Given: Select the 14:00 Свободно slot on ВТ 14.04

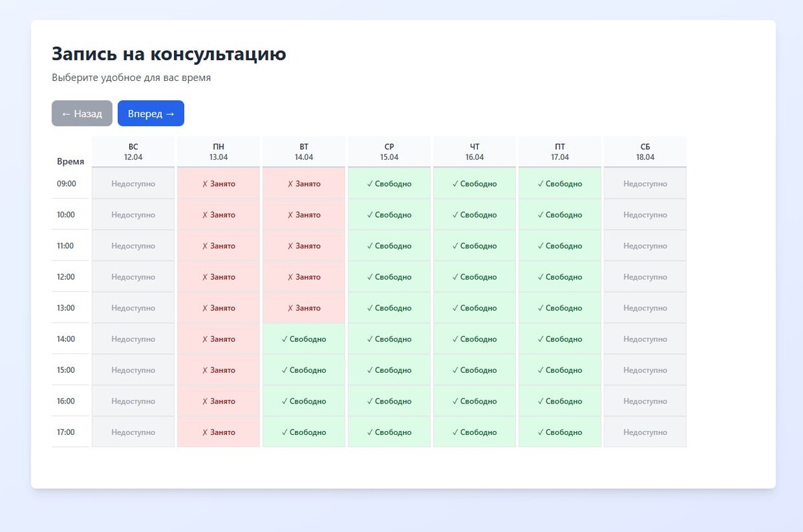Looking at the screenshot, I should (304, 339).
